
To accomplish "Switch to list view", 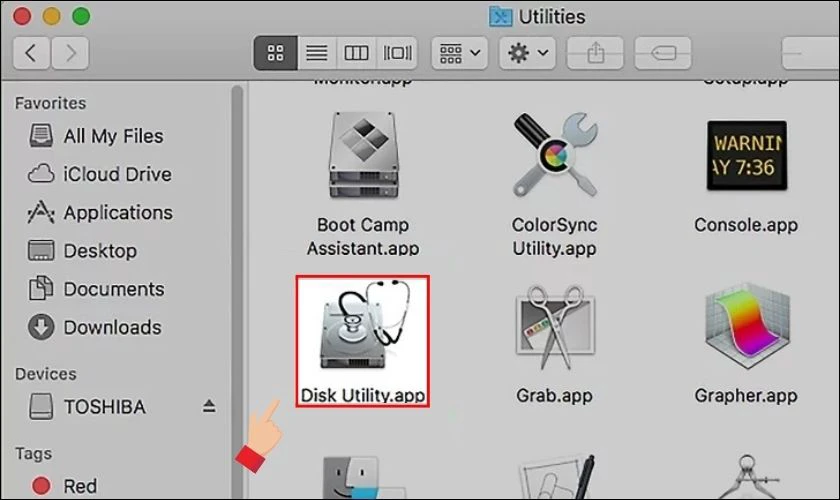I will click(x=317, y=53).
